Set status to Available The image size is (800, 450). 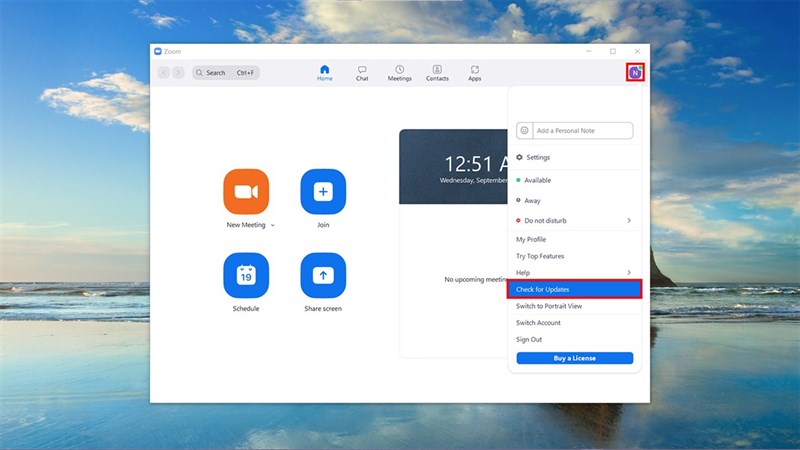tap(538, 180)
